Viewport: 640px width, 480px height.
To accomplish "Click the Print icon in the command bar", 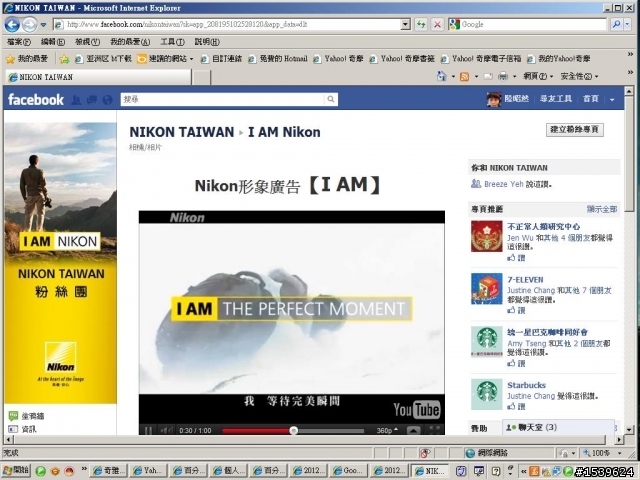I will [x=503, y=76].
